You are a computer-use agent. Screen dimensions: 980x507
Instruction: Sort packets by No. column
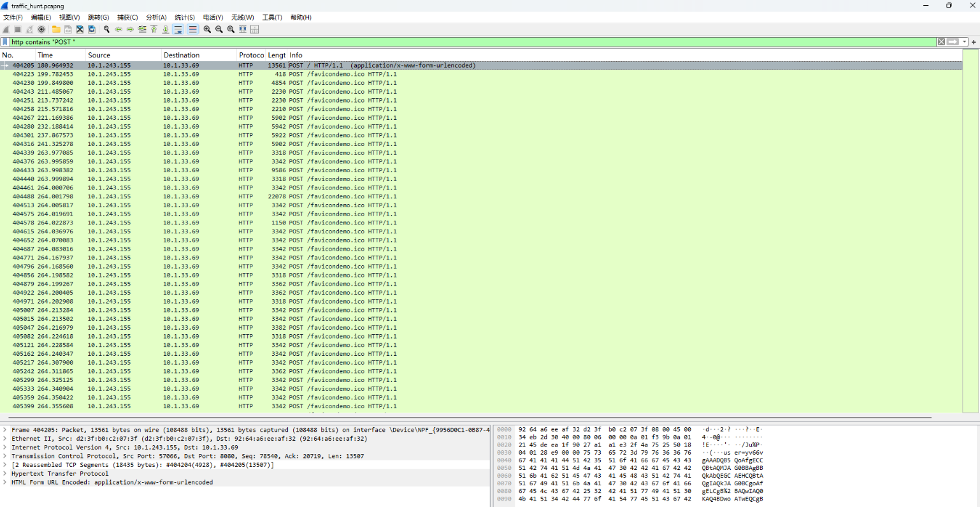17,55
